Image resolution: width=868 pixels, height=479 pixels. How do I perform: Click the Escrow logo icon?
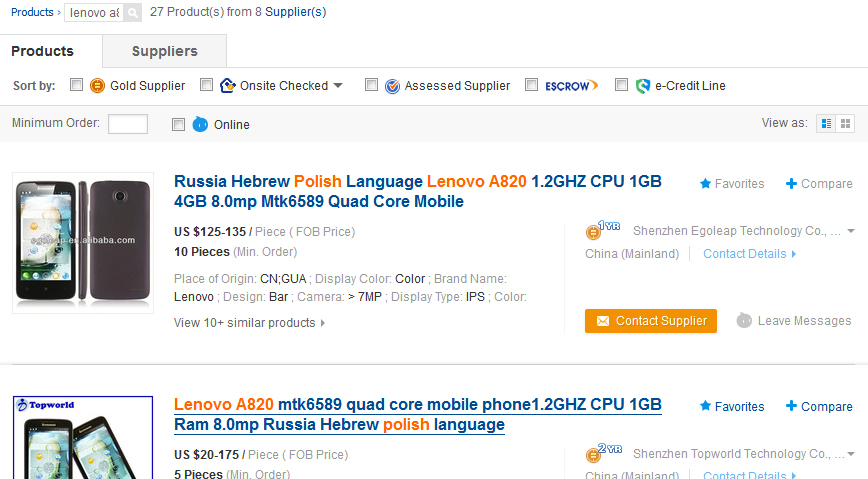(572, 86)
